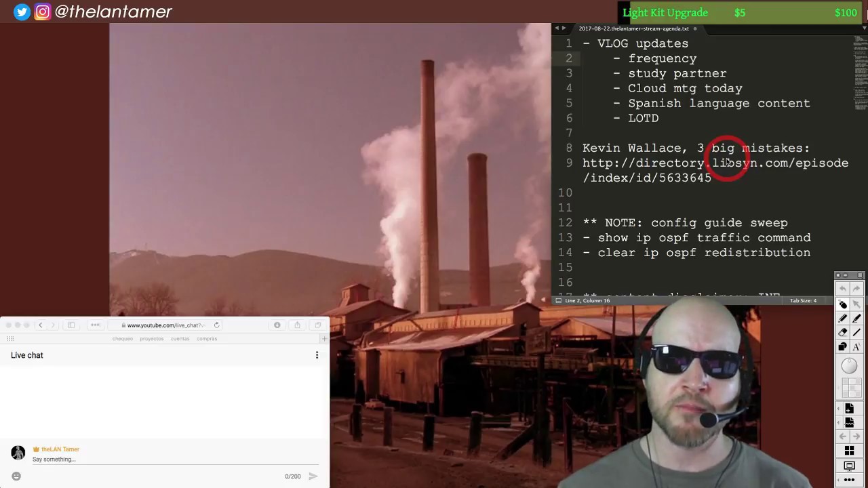Select the highlighter marker tool in palette
The image size is (868, 488).
pos(856,318)
